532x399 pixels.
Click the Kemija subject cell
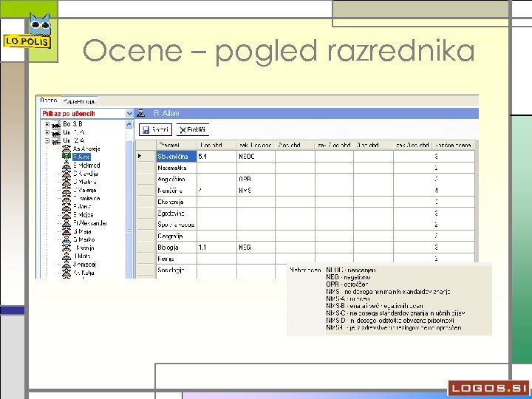tap(177, 259)
